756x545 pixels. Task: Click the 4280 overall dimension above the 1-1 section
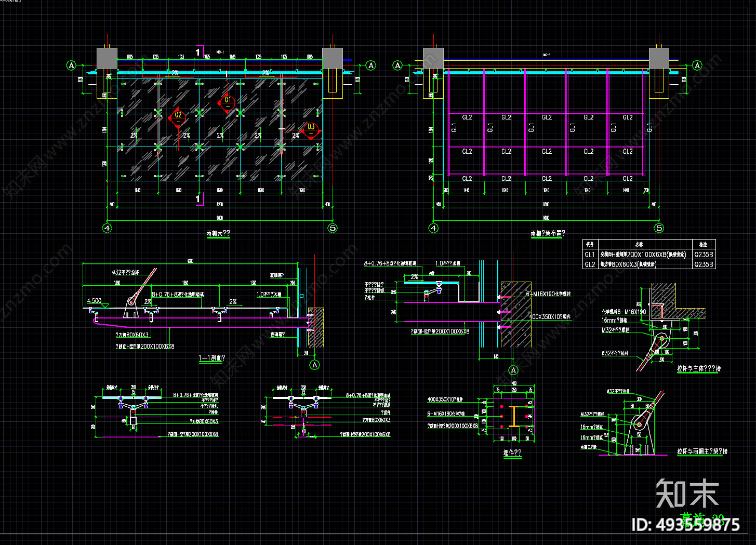190,261
